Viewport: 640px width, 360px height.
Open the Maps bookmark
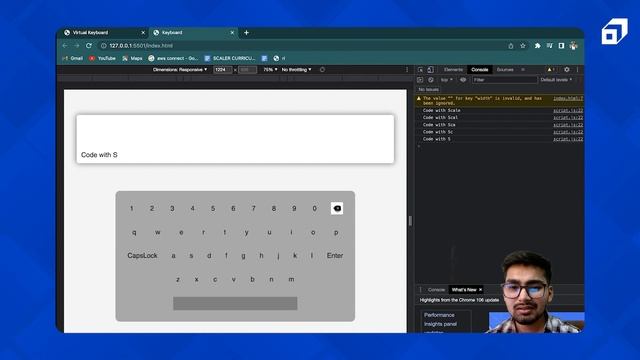pos(132,58)
